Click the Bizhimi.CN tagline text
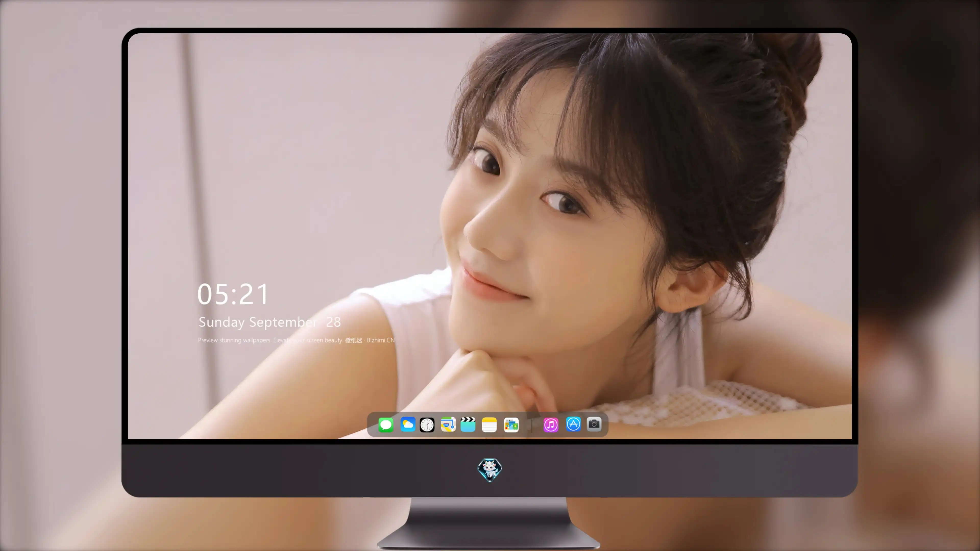 (296, 340)
